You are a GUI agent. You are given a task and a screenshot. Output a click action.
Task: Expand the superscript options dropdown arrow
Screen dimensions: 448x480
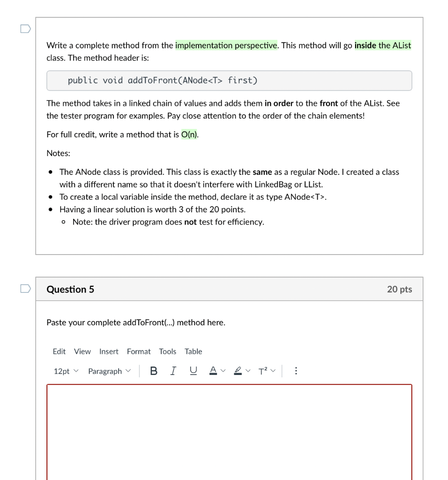[x=273, y=371]
